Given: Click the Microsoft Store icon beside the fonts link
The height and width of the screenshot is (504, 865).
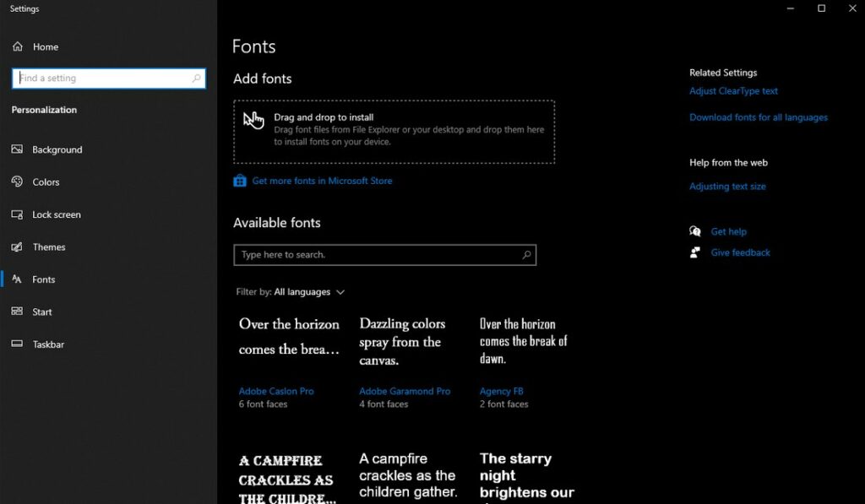Looking at the screenshot, I should coord(240,180).
